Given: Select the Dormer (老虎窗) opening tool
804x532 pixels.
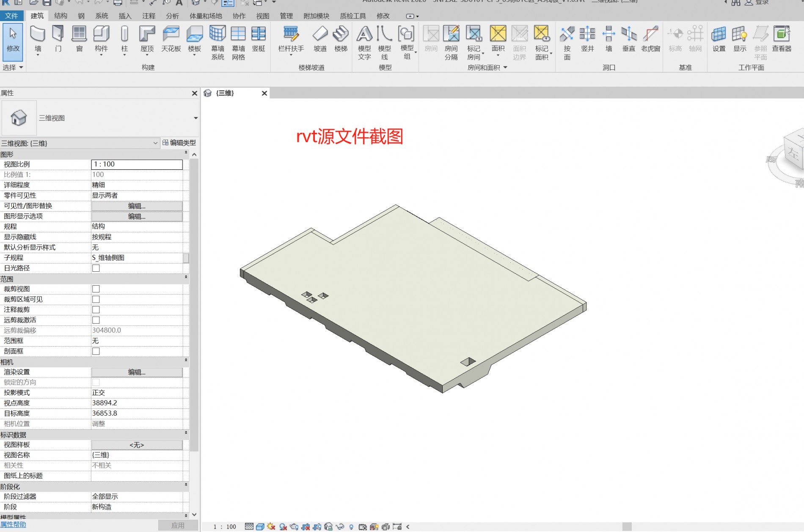Looking at the screenshot, I should [x=650, y=39].
